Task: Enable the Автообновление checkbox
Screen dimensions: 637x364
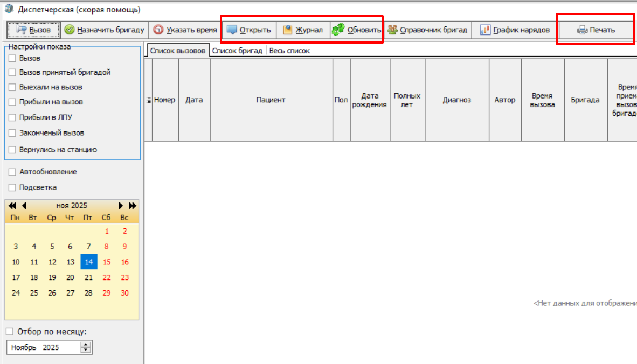Action: [12, 172]
